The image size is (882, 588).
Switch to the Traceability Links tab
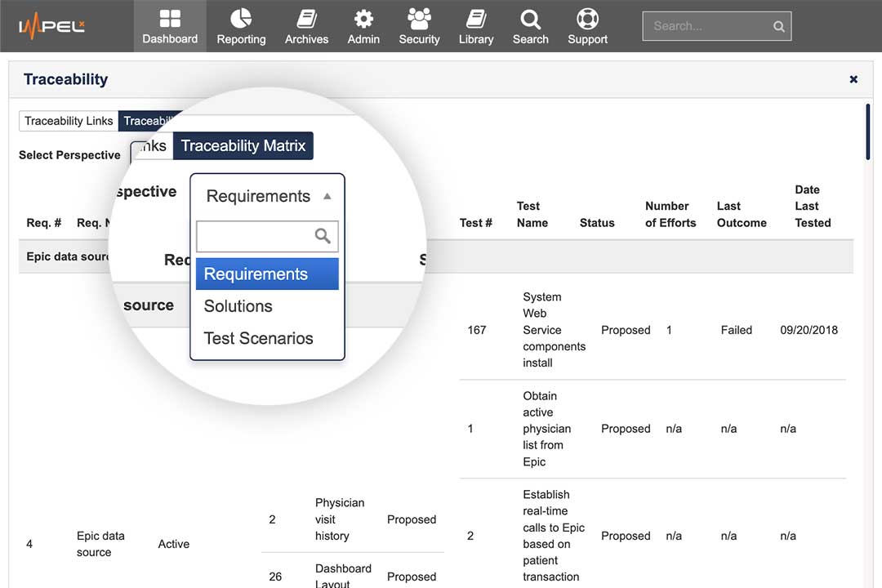[69, 121]
